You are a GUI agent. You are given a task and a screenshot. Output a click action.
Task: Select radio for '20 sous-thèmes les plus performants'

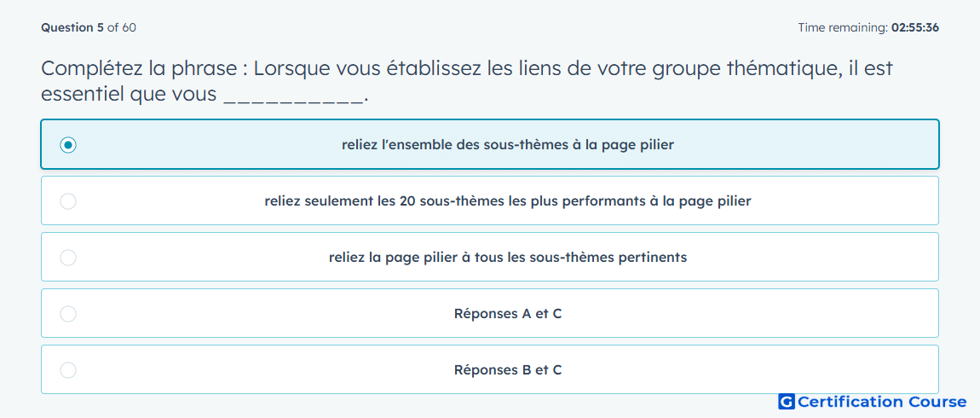point(68,201)
